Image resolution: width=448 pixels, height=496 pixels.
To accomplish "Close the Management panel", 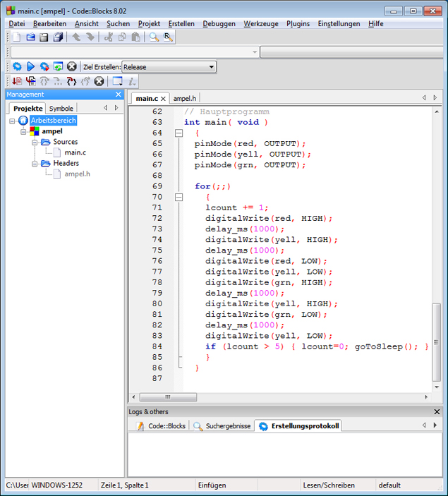I will point(119,95).
